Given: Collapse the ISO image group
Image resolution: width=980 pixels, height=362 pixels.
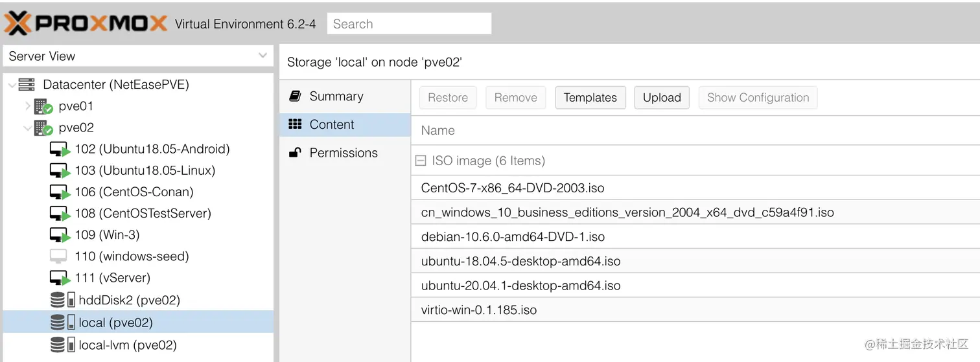Looking at the screenshot, I should (x=421, y=161).
